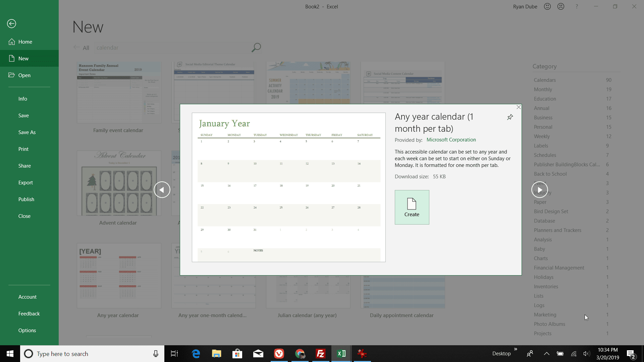Click the All back link beside search
Screen dimensions: 644x362
pyautogui.click(x=82, y=48)
